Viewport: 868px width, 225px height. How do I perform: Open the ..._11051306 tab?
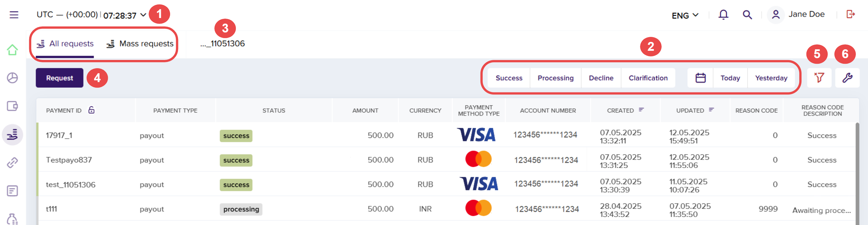tap(222, 43)
